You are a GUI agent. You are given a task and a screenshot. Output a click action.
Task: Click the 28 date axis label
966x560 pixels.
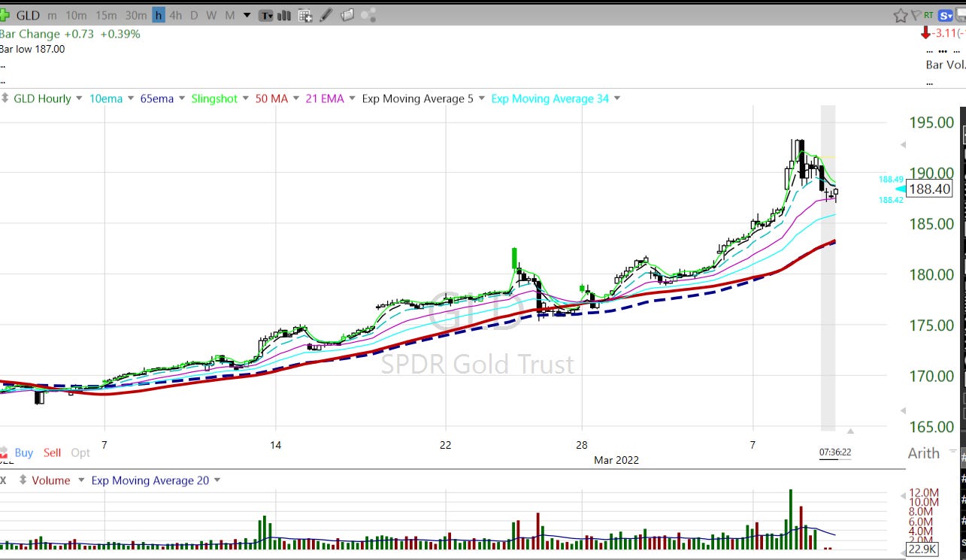click(x=583, y=445)
